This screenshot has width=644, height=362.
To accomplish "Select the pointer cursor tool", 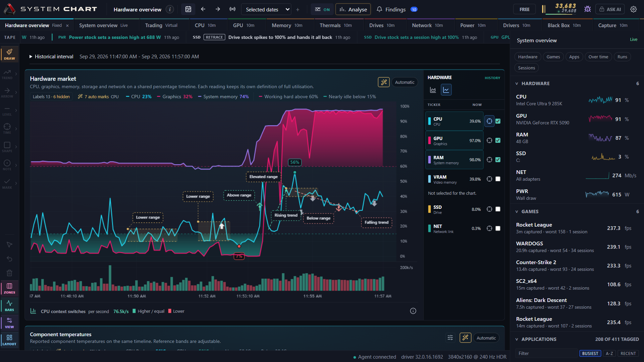I will tap(9, 245).
